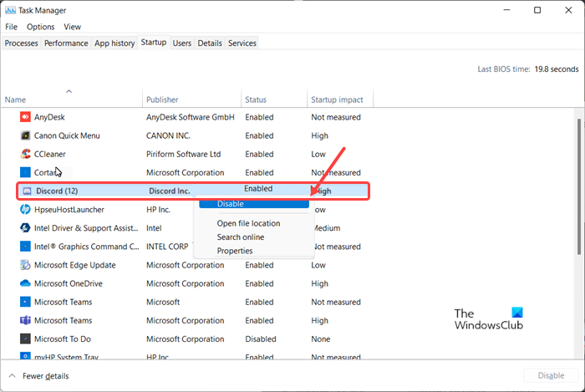The height and width of the screenshot is (392, 585).
Task: Sort by the Status column header
Action: 256,99
